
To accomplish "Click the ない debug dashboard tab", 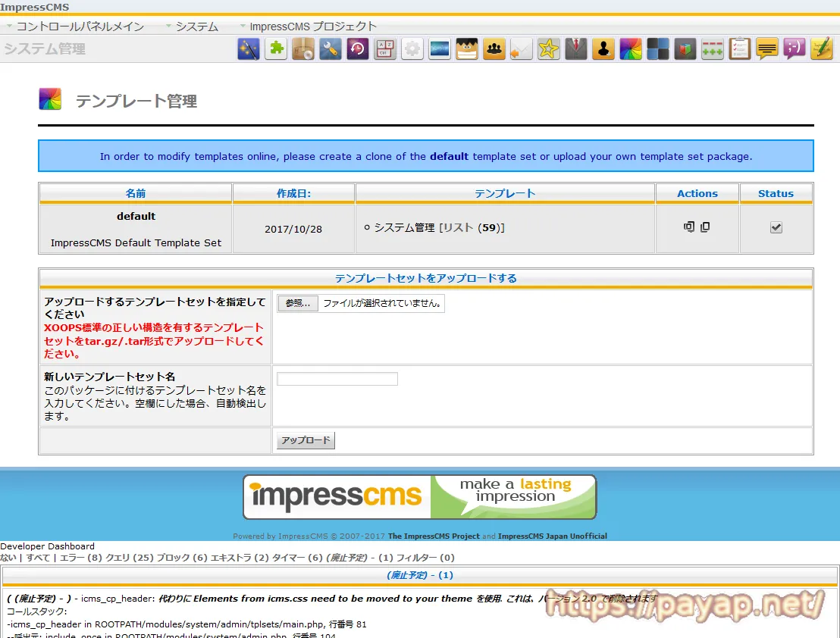I will point(8,558).
